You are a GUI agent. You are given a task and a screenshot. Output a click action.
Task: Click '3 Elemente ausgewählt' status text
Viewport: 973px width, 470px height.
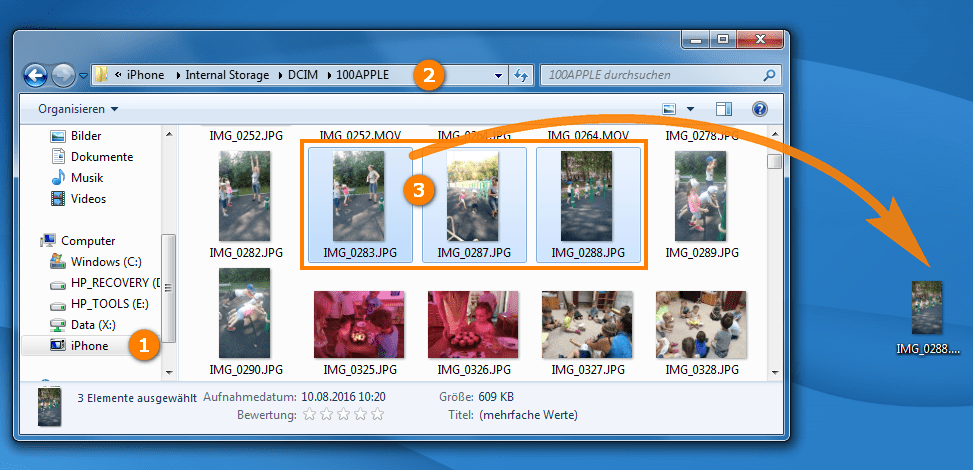(x=137, y=397)
